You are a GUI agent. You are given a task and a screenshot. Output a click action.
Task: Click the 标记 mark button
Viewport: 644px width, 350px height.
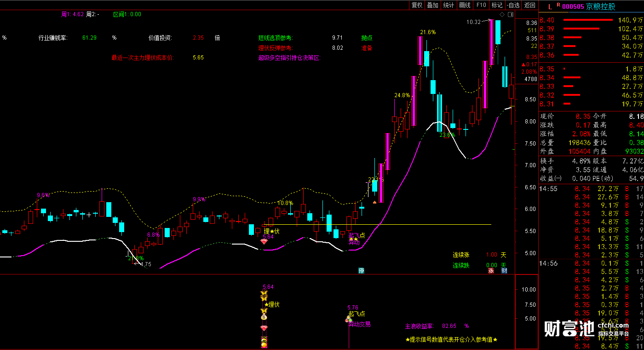pyautogui.click(x=497, y=5)
